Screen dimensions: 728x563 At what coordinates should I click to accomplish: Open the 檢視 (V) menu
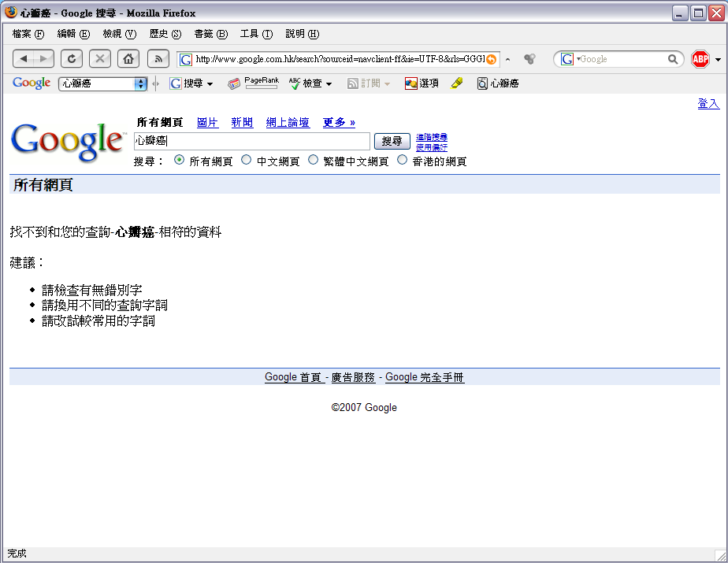coord(119,34)
